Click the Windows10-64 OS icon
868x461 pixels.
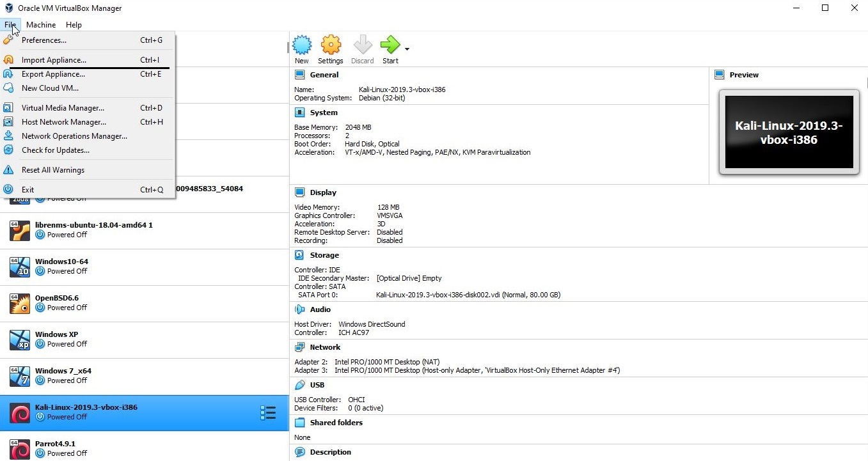point(20,267)
